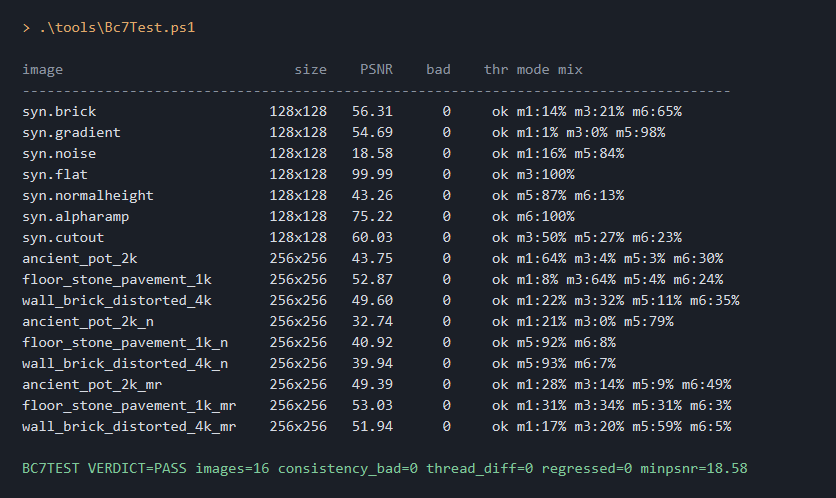Click mode mix 'm1:28% m3:14% m5:9% m6:49%'
Viewport: 836px width, 498px height.
(x=624, y=384)
